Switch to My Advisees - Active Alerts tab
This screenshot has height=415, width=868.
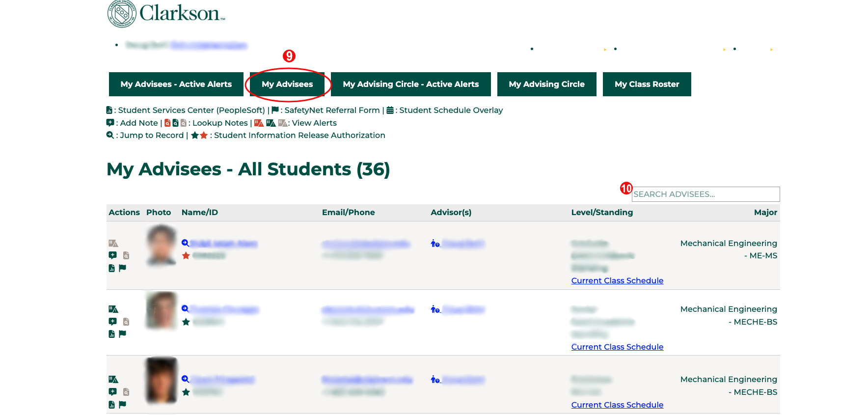coord(176,84)
